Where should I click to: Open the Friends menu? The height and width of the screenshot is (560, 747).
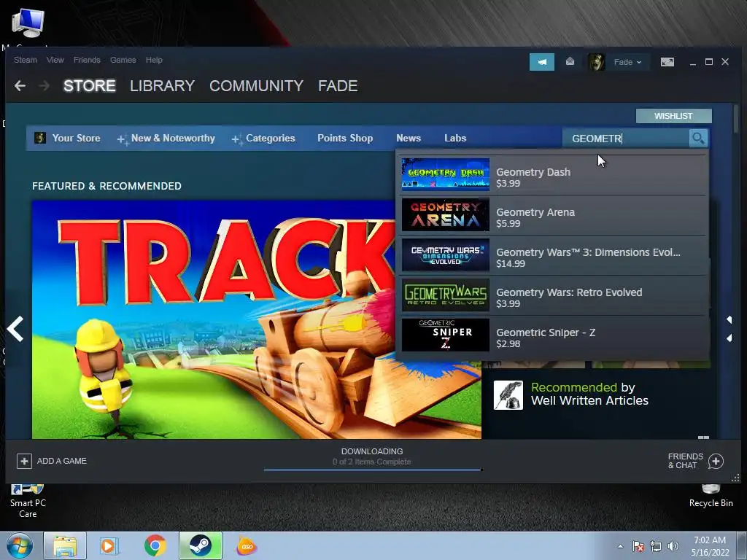pyautogui.click(x=87, y=60)
